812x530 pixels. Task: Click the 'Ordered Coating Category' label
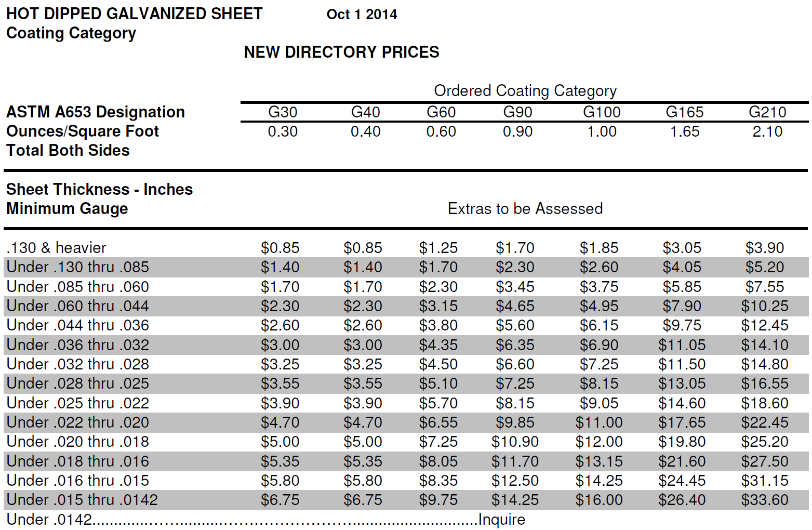tap(525, 91)
